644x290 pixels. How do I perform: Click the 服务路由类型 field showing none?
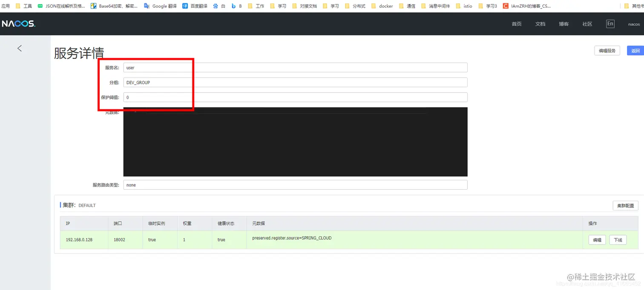click(295, 185)
